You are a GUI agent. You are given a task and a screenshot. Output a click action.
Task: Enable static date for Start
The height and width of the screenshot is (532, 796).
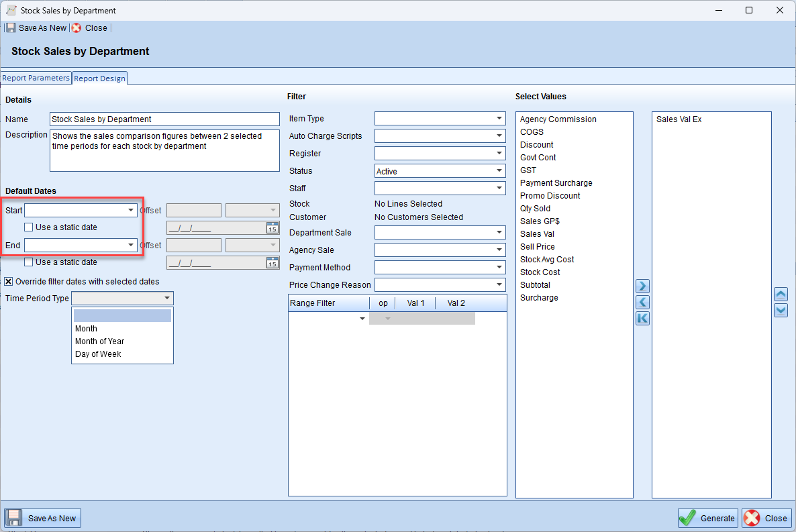click(x=29, y=227)
